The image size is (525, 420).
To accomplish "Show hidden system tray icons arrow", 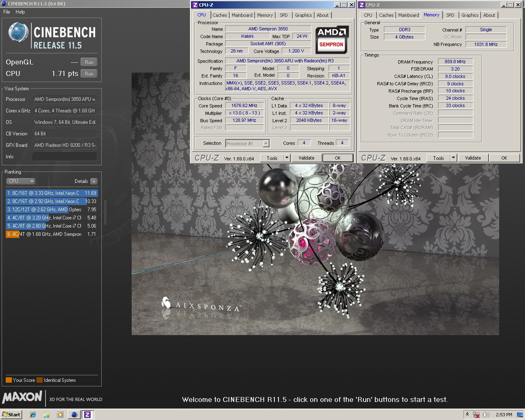I will (x=467, y=415).
